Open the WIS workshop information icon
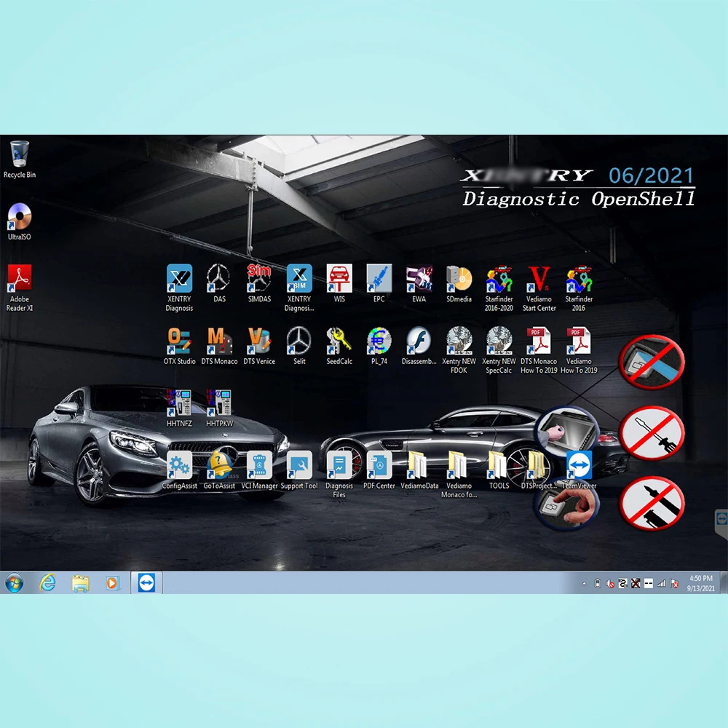This screenshot has height=728, width=728. point(339,283)
